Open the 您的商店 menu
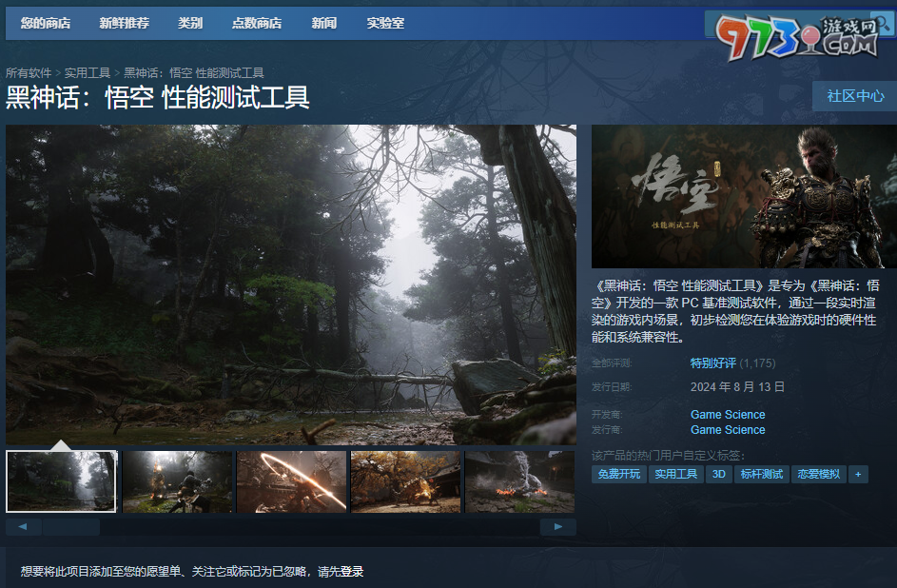Screen dimensions: 897x588 click(x=46, y=23)
